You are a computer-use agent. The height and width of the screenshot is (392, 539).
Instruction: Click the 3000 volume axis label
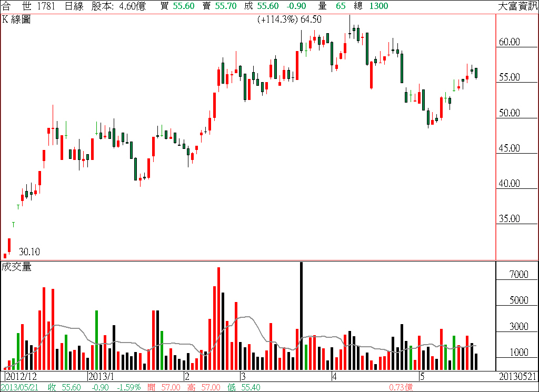[x=518, y=326]
